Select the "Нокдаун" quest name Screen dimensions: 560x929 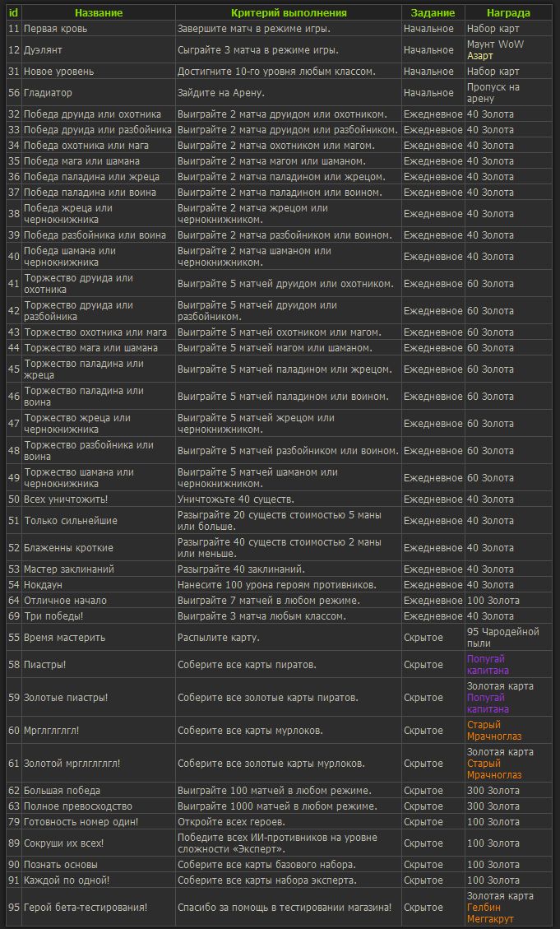click(43, 585)
